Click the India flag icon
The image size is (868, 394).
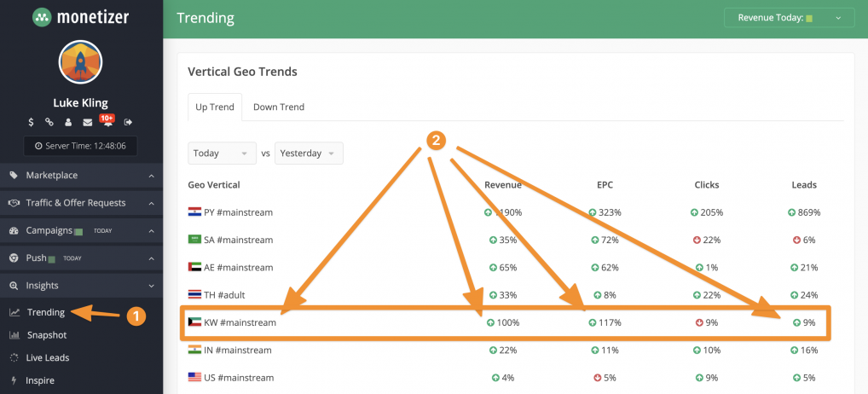click(194, 350)
